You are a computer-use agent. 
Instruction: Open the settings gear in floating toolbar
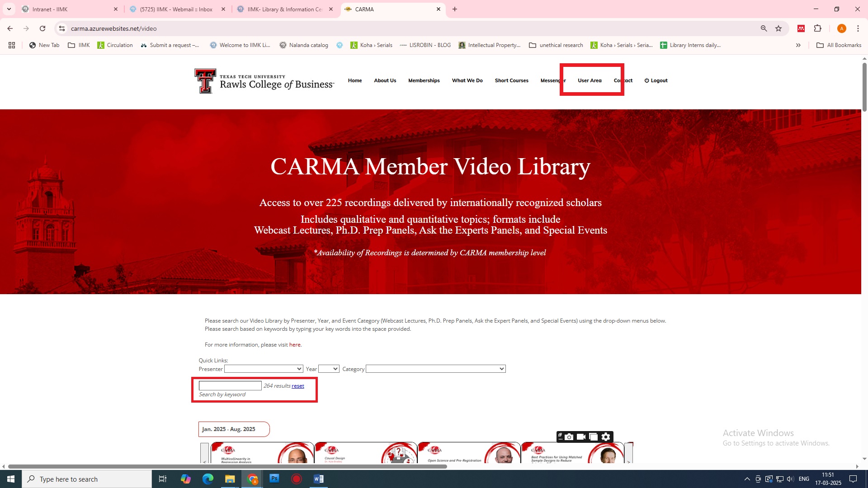606,437
